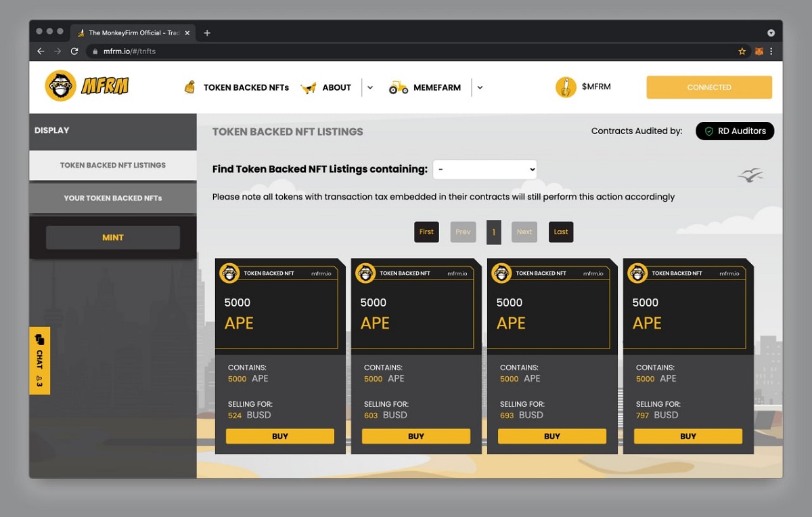This screenshot has width=812, height=517.
Task: Click the MINT button in the sidebar
Action: [113, 238]
